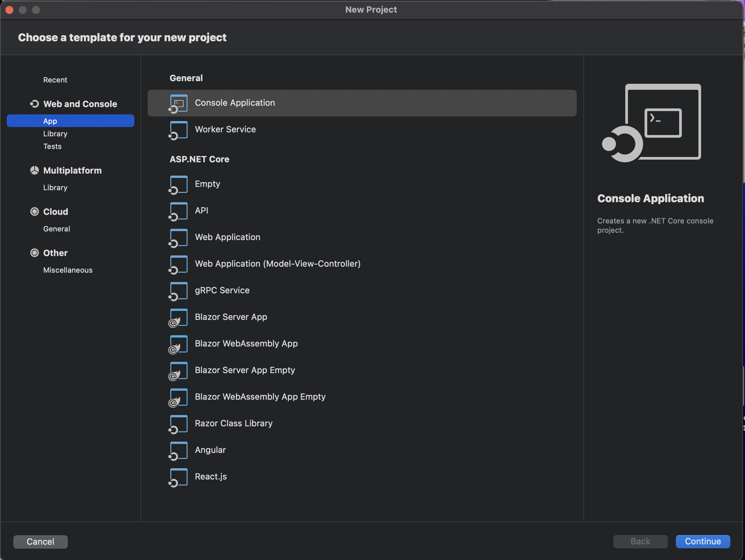Screen dimensions: 745x560
Task: Open Miscellaneous under Other
Action: (68, 270)
